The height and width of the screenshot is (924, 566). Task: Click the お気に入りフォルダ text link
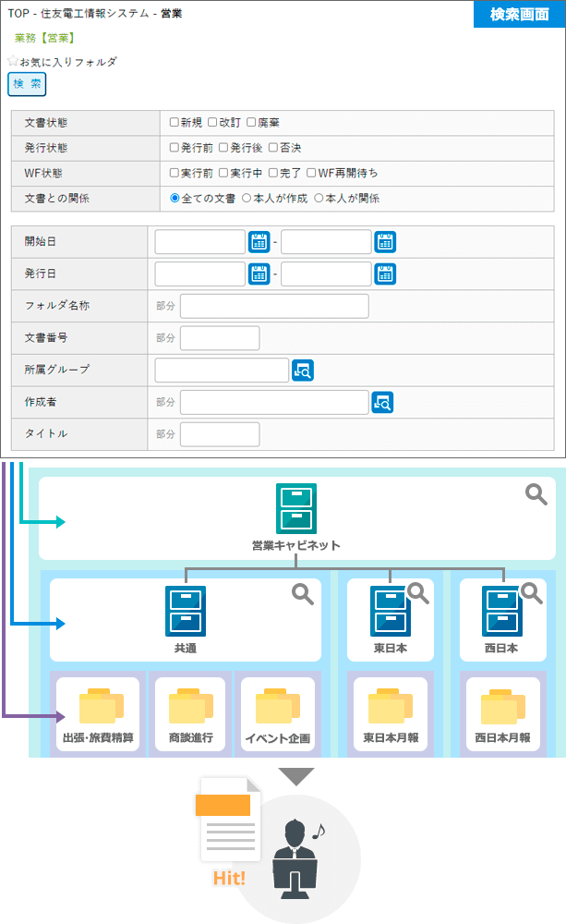(x=68, y=61)
